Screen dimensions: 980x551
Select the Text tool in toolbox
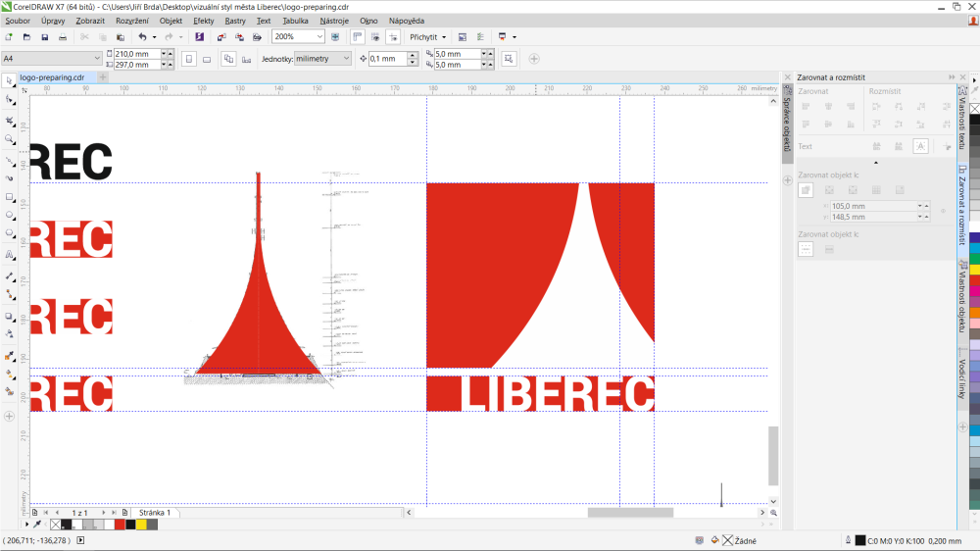(10, 255)
